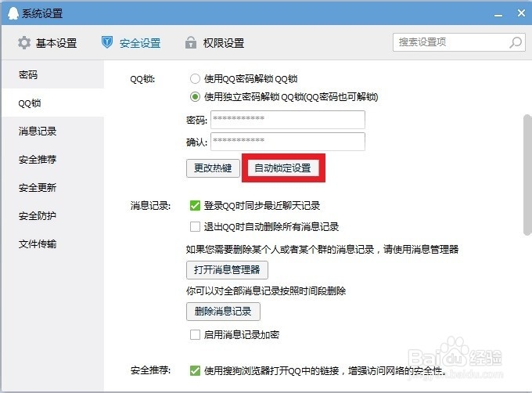Minimize the 系统设置 window

pyautogui.click(x=498, y=14)
